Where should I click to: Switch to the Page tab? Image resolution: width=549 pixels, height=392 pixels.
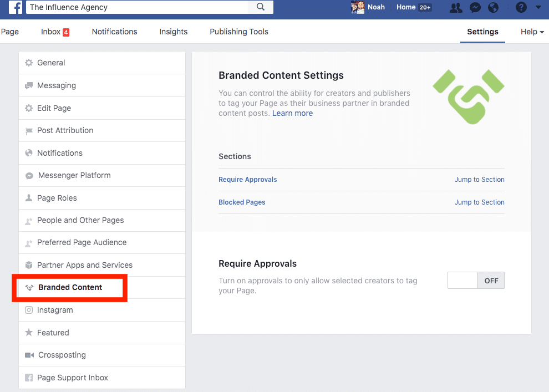10,32
